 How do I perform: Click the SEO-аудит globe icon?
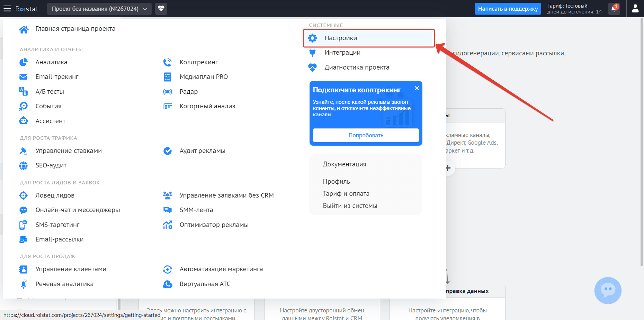click(23, 166)
